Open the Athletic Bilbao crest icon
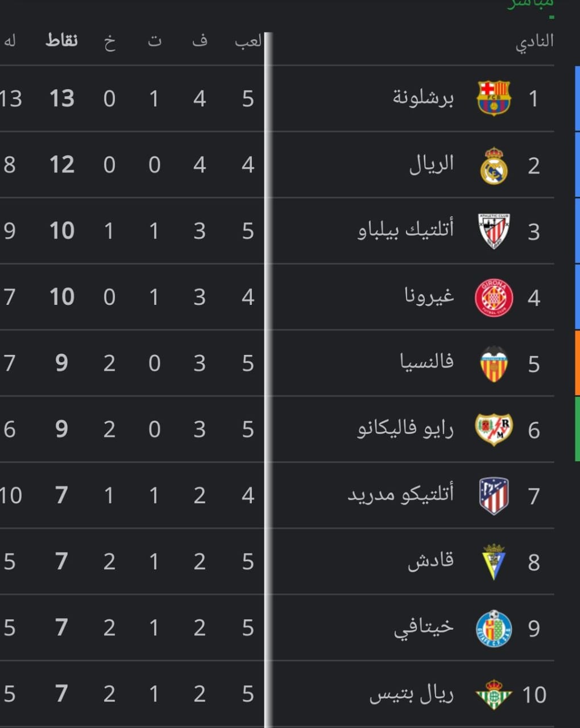Image resolution: width=580 pixels, height=728 pixels. point(494,231)
